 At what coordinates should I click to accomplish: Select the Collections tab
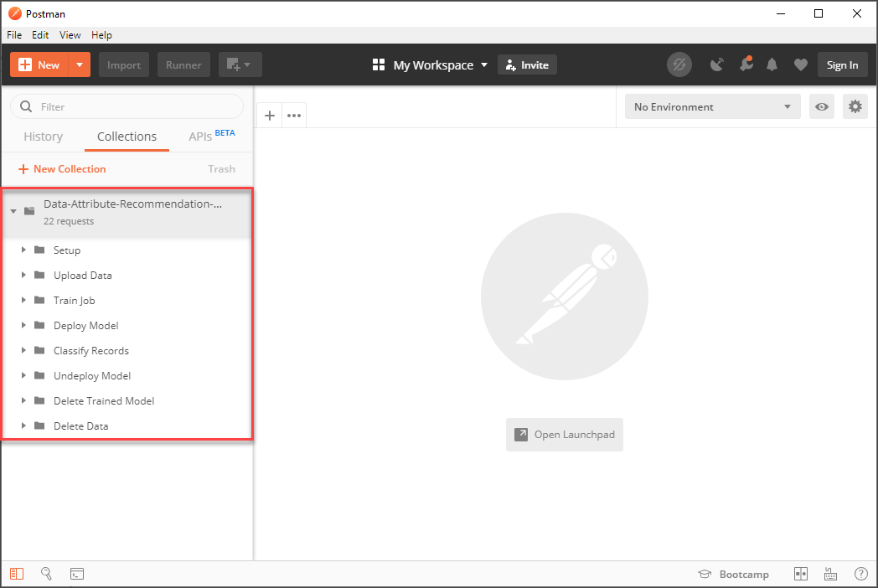click(x=127, y=137)
